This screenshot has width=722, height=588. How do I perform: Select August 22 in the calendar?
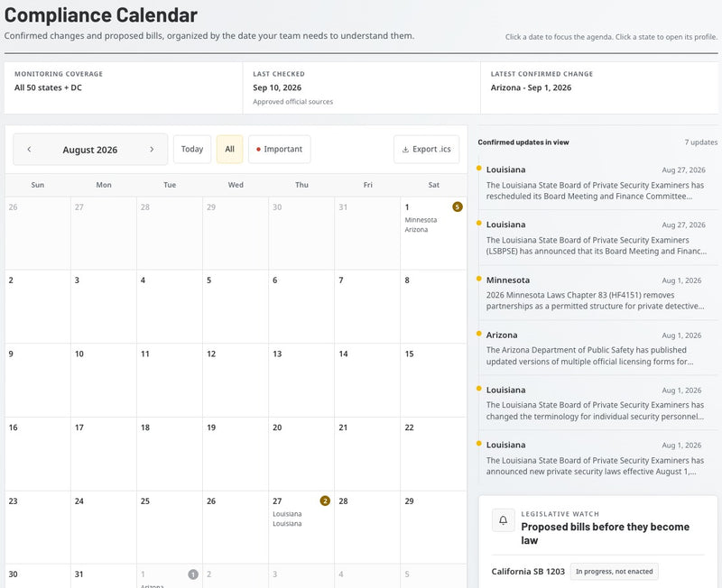433,454
